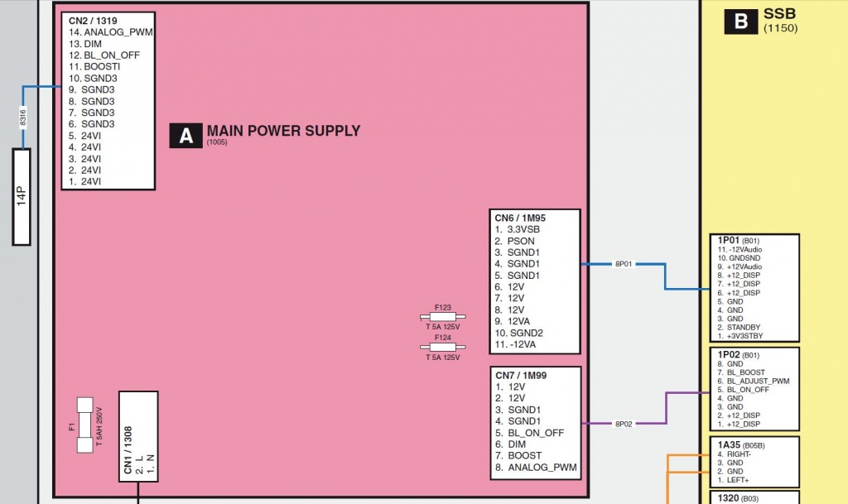The image size is (848, 504).
Task: Click the PSON pin in CN6
Action: tap(519, 241)
